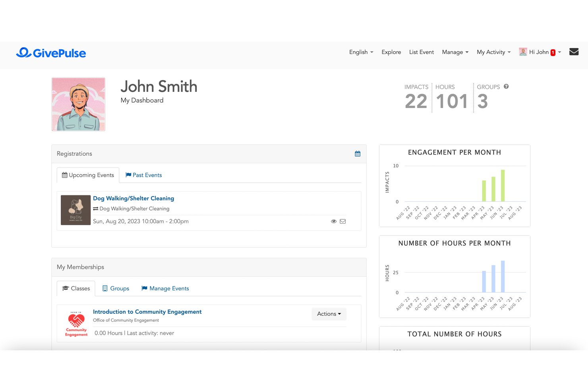Open the registrations calendar view icon
Screen dimensions: 588x392
click(358, 154)
